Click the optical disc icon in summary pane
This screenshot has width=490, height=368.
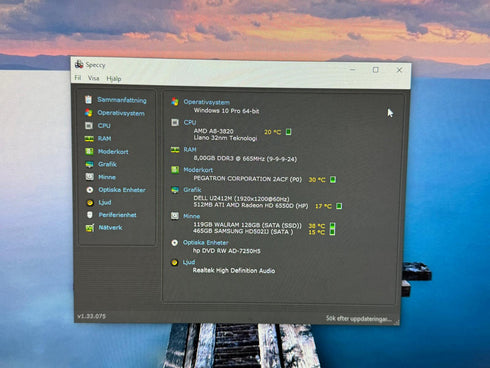pyautogui.click(x=174, y=243)
